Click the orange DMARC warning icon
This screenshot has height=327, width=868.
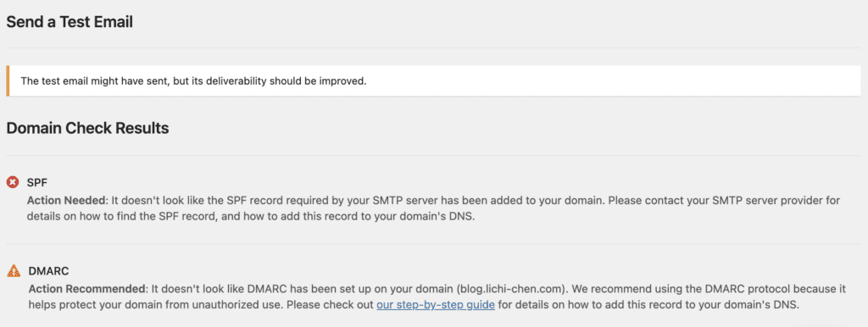point(14,271)
